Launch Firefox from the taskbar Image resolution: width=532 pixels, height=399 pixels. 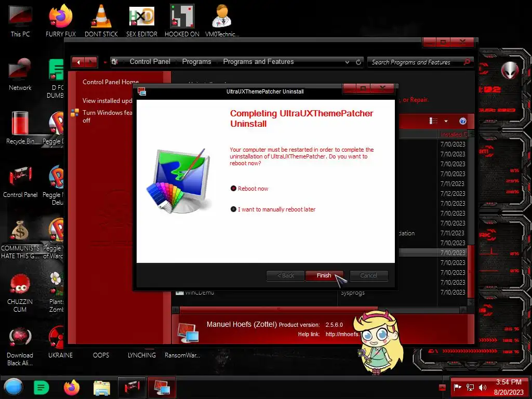point(72,388)
